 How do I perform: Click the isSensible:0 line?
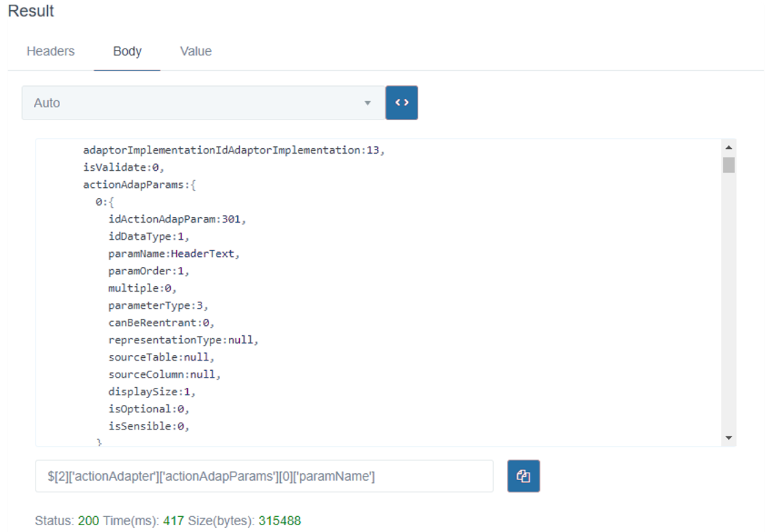tap(148, 426)
